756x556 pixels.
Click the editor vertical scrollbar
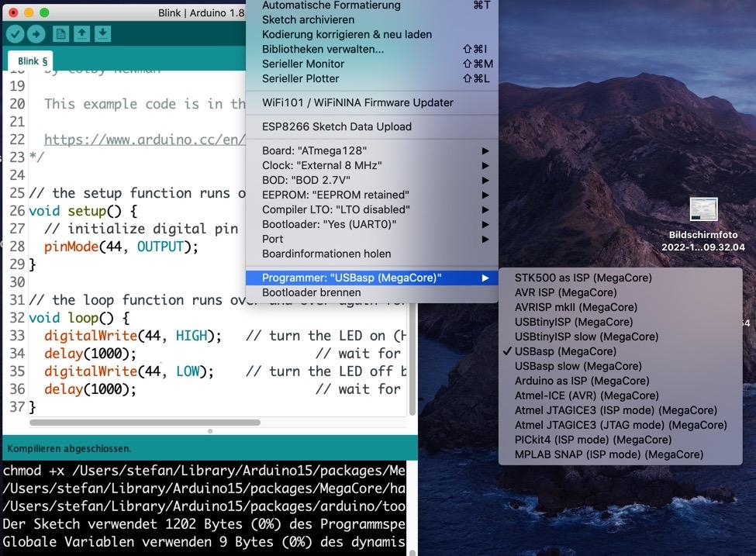pyautogui.click(x=413, y=359)
